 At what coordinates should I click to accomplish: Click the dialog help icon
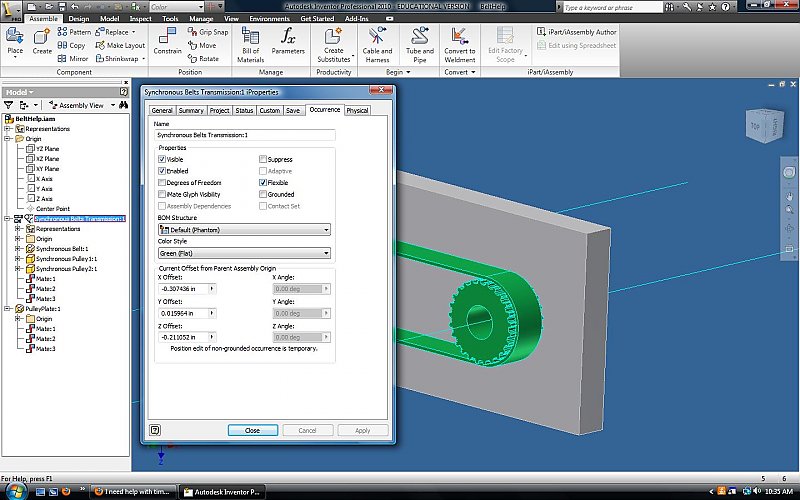(155, 430)
